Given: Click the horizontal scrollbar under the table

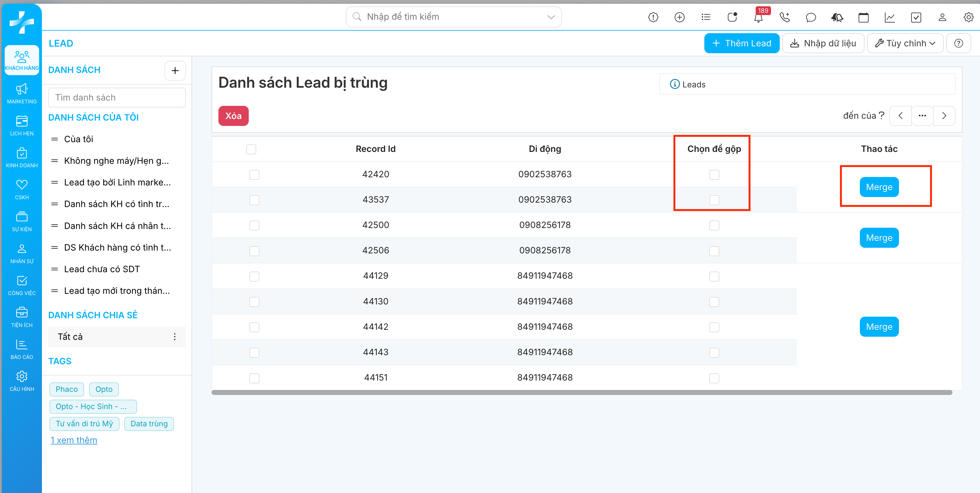Looking at the screenshot, I should 581,392.
